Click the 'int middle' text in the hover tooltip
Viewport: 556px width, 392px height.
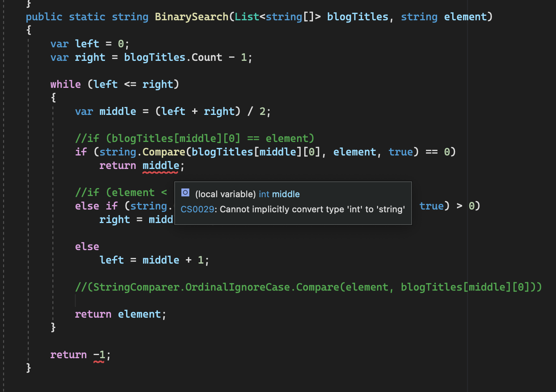tap(279, 194)
